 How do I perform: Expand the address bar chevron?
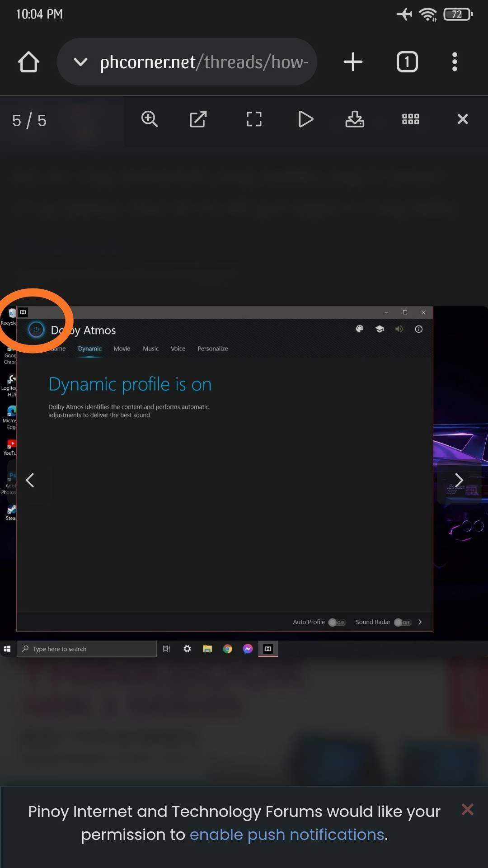pyautogui.click(x=80, y=62)
